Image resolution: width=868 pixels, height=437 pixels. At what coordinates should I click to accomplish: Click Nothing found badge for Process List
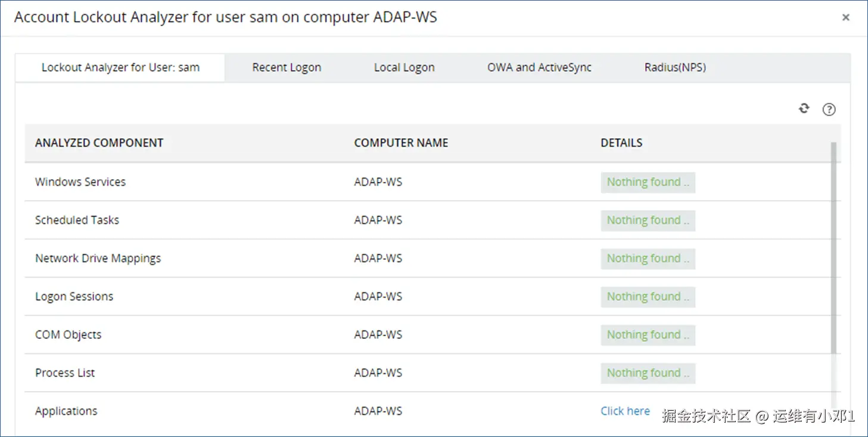click(648, 373)
